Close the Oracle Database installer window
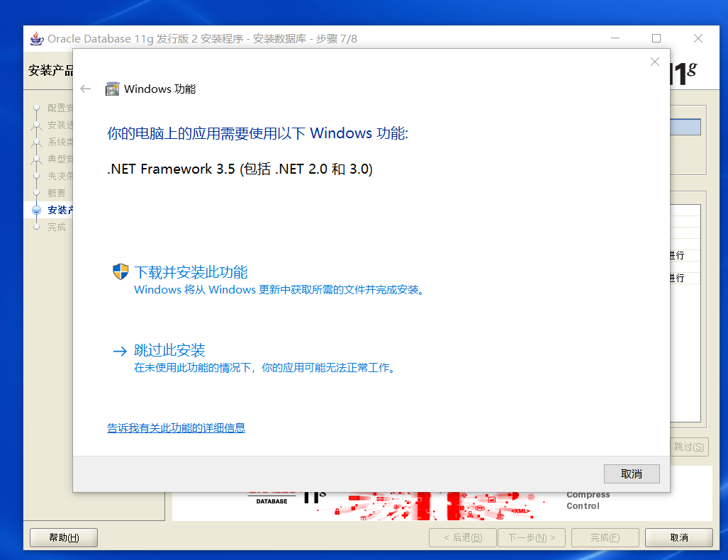728x560 pixels. click(x=698, y=38)
